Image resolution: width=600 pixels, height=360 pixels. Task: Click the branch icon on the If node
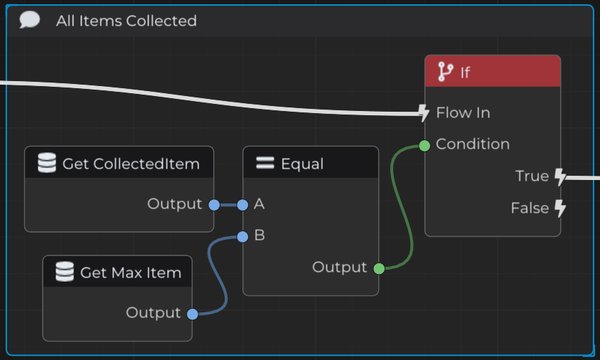(445, 72)
